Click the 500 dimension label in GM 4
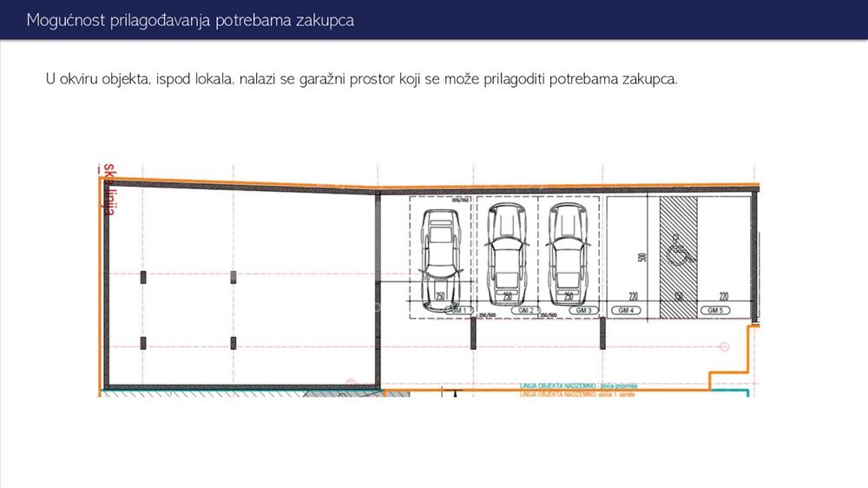This screenshot has width=868, height=488. coord(642,258)
